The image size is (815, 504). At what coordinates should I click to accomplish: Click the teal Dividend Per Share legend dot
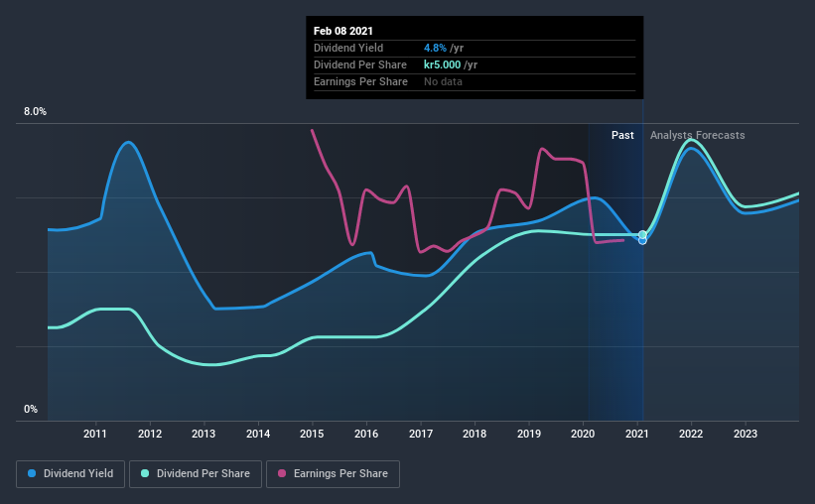145,473
